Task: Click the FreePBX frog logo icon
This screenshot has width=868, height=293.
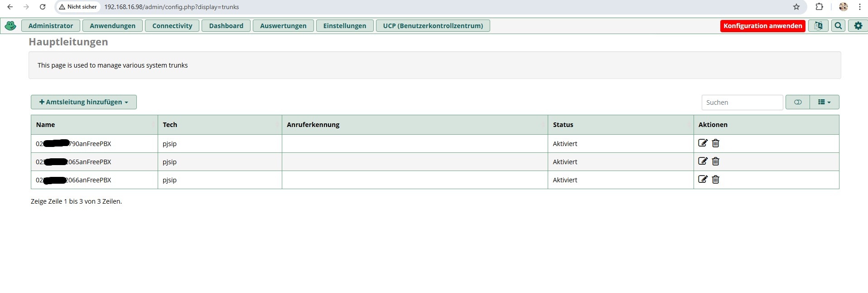Action: point(10,26)
